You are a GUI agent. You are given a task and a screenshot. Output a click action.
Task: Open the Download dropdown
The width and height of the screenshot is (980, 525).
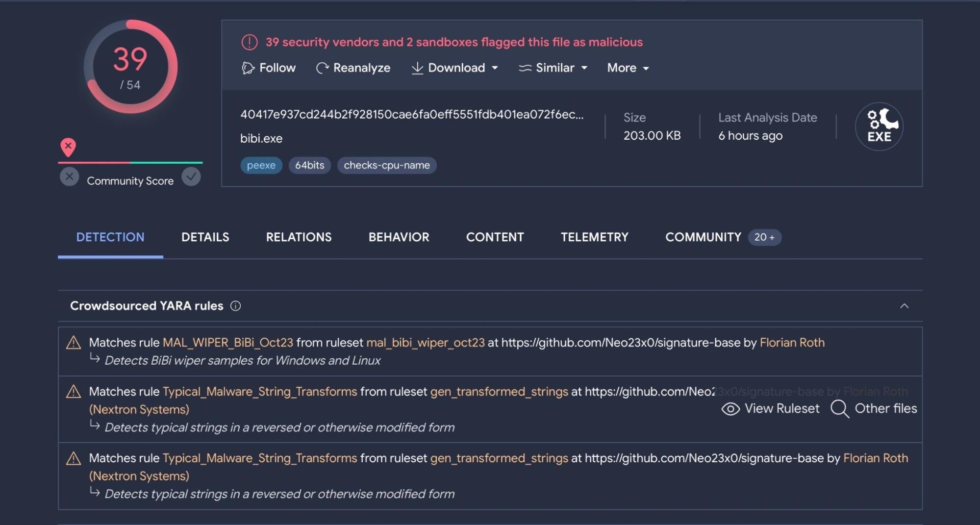click(x=455, y=68)
